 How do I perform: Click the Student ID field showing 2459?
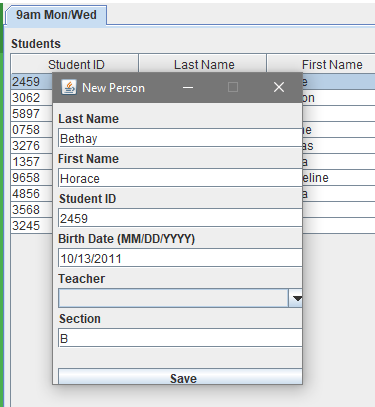tap(180, 218)
